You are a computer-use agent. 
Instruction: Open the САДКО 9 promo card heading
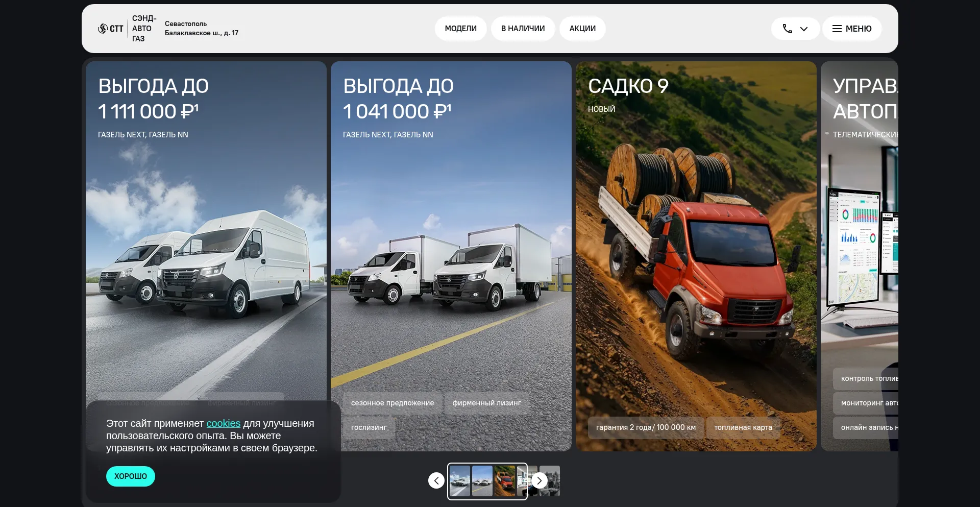(x=628, y=86)
